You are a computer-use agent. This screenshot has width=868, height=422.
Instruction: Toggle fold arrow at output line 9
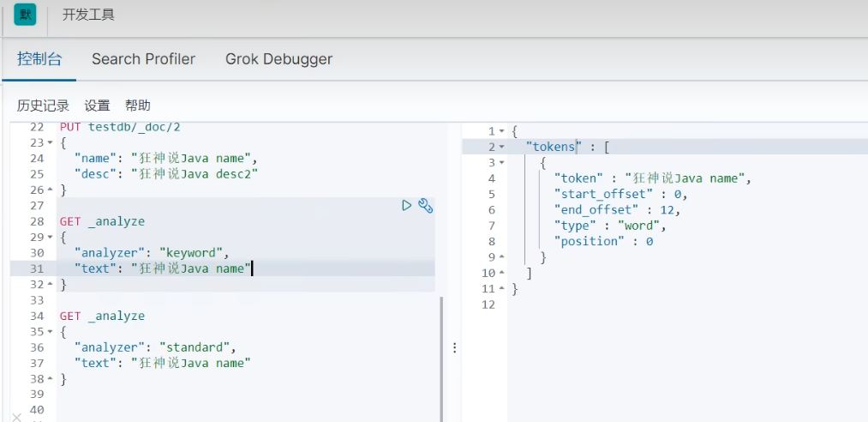click(x=501, y=257)
